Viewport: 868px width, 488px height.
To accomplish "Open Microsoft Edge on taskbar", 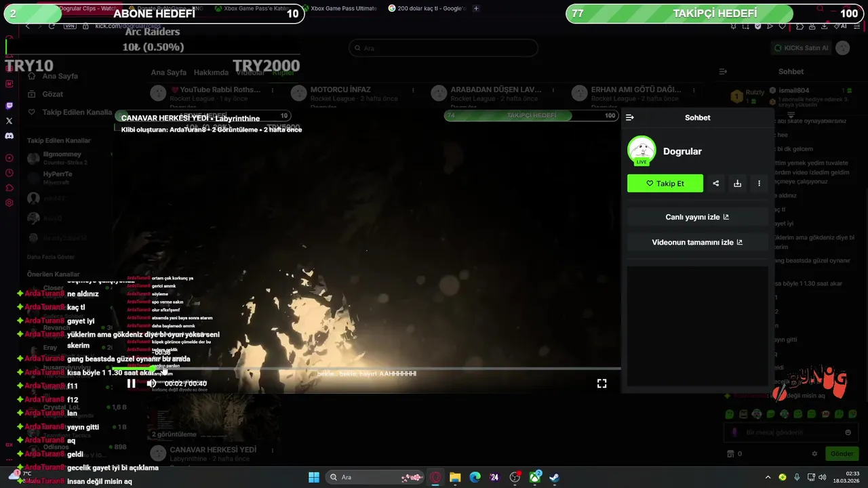I will (475, 477).
